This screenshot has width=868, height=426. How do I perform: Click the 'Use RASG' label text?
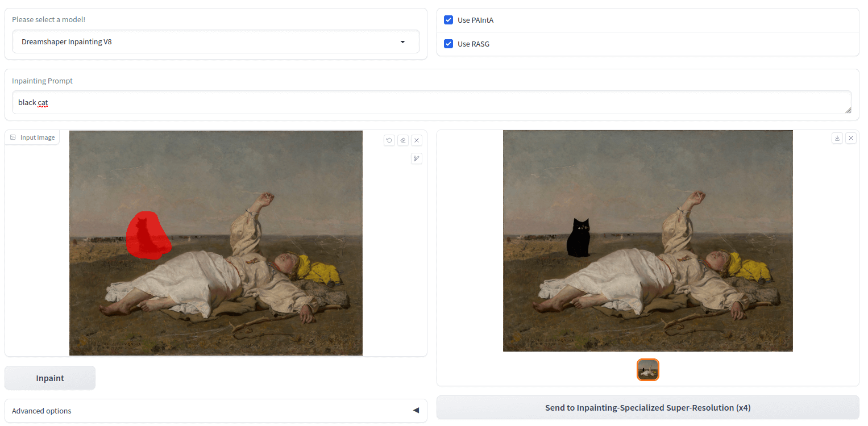(474, 44)
